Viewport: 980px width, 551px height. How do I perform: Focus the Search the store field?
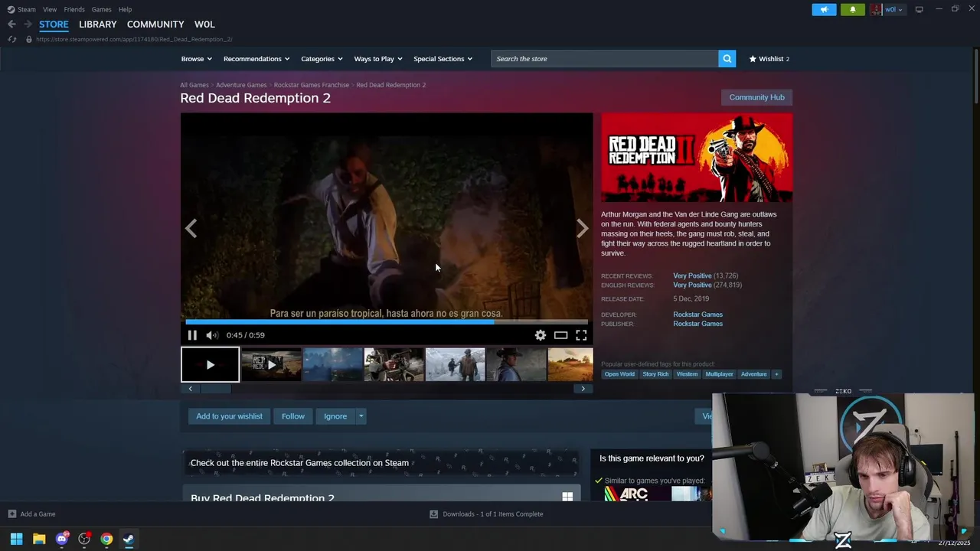pos(605,59)
